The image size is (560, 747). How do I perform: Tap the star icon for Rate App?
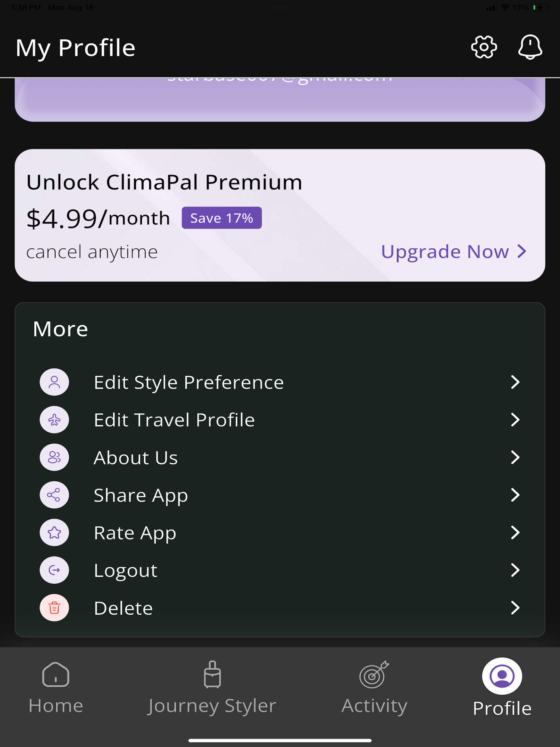(x=54, y=533)
